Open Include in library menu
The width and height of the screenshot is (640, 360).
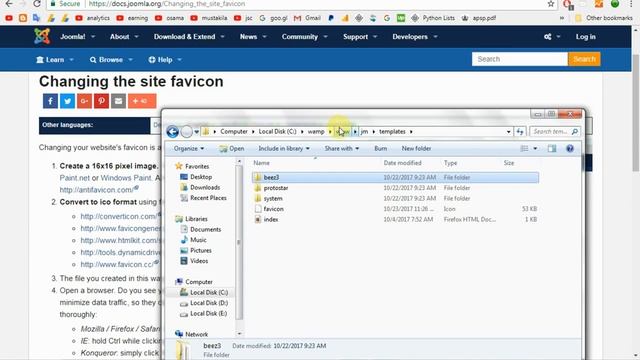284,149
